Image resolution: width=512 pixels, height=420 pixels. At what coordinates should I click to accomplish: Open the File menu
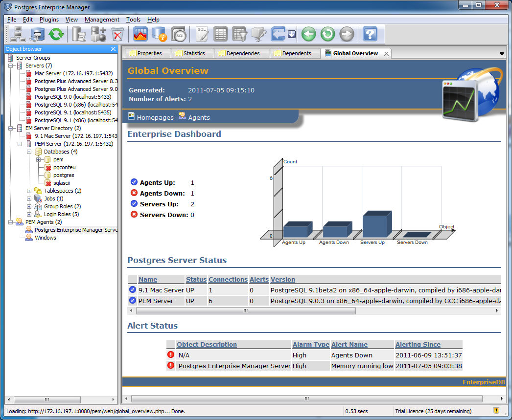pyautogui.click(x=12, y=20)
